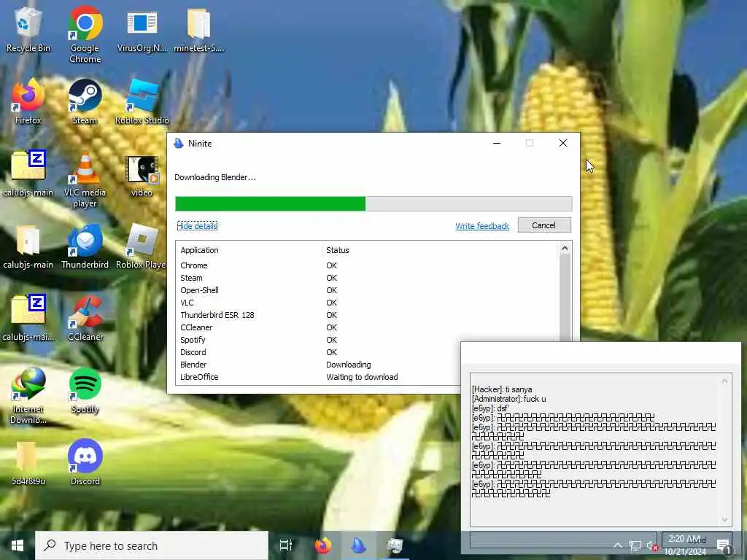The image size is (747, 560).
Task: Select the Internet Download Manager shortcut
Action: [28, 395]
